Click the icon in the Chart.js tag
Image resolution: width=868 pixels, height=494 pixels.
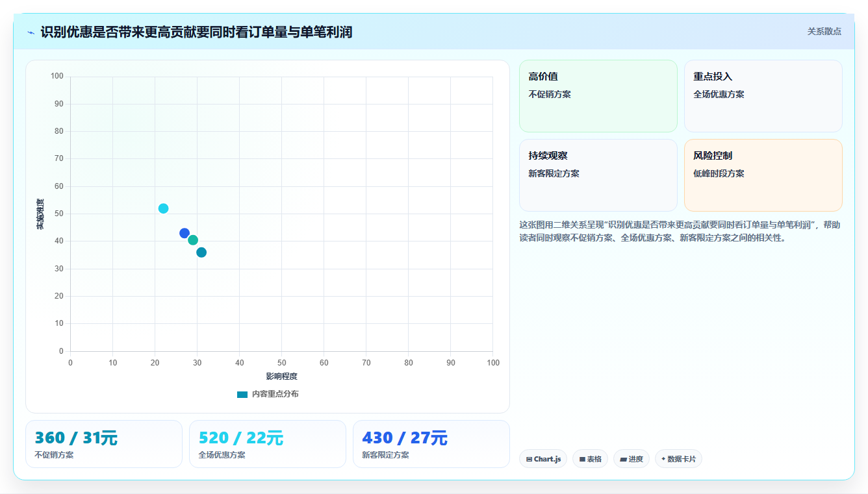click(530, 460)
